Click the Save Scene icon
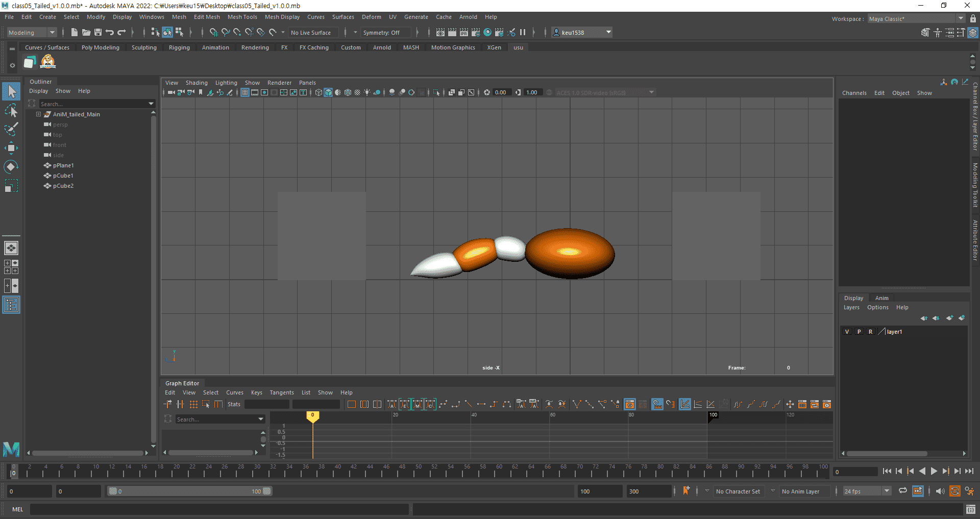Viewport: 980px width, 519px height. coord(98,32)
